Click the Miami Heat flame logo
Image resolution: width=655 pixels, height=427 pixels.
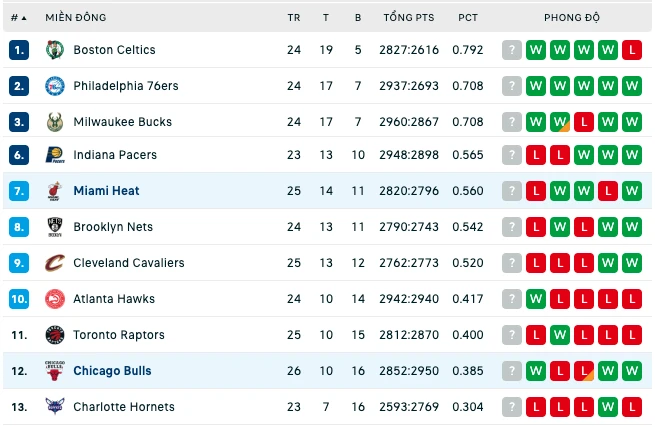(55, 191)
